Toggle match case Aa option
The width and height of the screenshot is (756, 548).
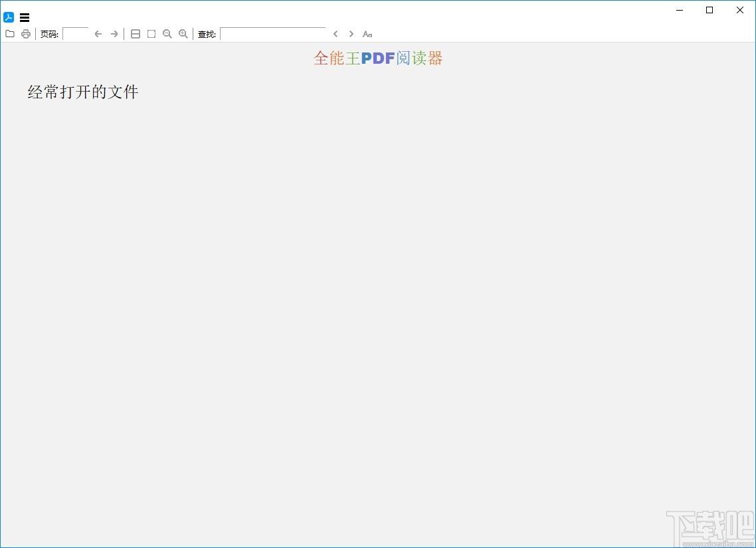367,34
